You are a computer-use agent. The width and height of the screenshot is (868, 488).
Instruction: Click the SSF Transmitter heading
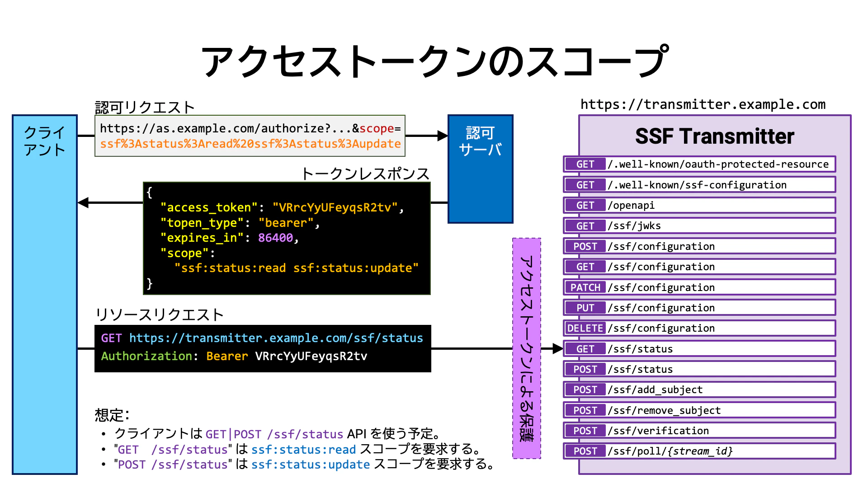click(x=714, y=136)
